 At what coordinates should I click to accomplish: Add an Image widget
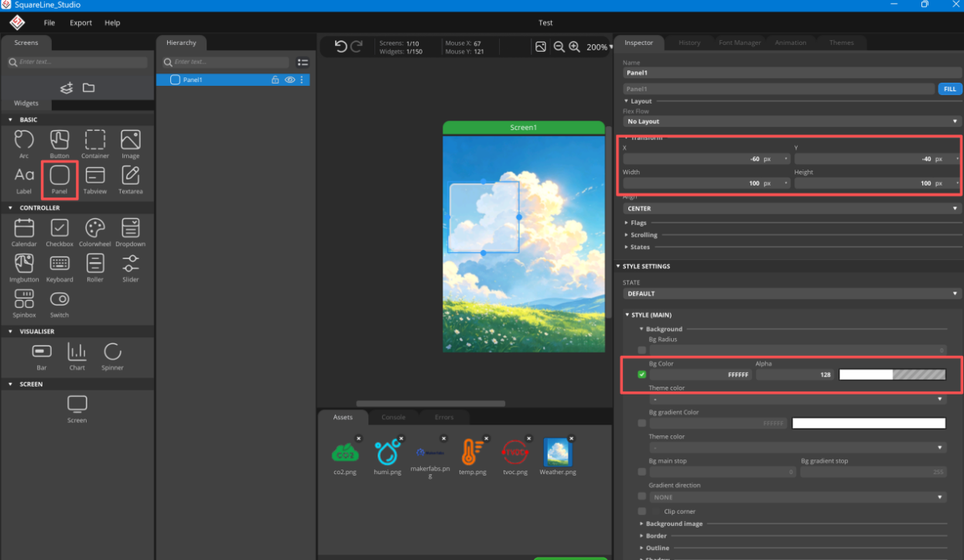131,144
